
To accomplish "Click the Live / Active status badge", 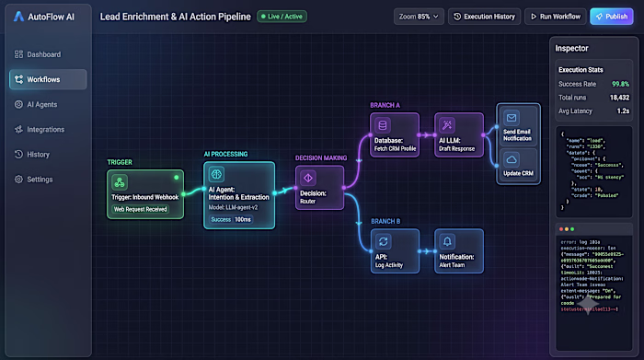I will click(x=282, y=17).
